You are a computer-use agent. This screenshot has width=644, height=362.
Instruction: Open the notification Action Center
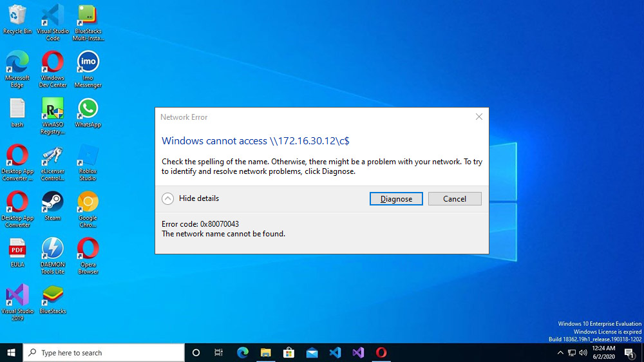point(629,352)
